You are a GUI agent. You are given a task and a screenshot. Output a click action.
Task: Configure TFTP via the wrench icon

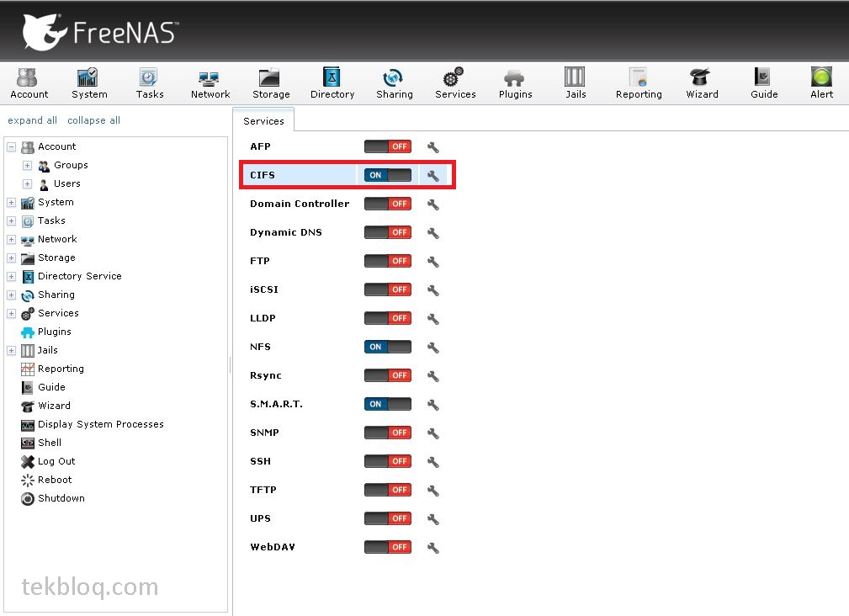(432, 491)
